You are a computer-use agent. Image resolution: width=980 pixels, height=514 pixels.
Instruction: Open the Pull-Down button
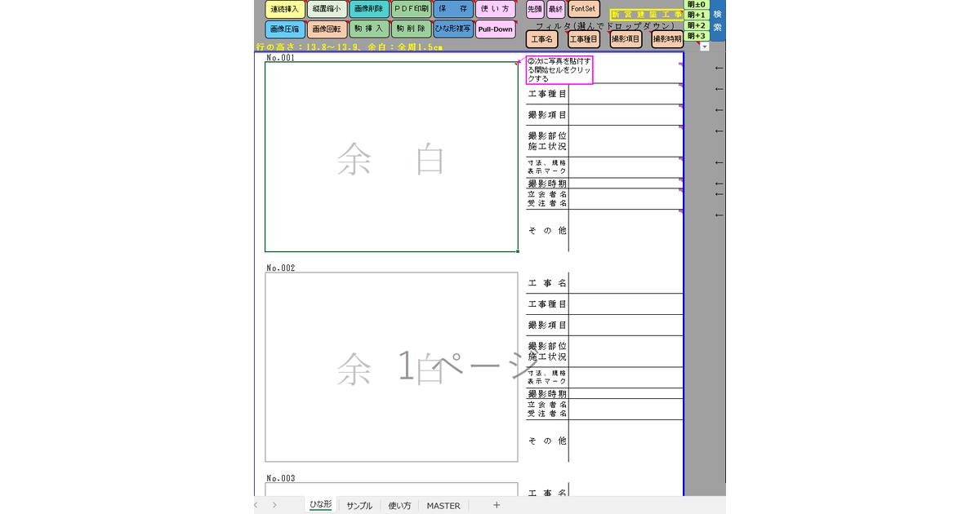pyautogui.click(x=495, y=29)
